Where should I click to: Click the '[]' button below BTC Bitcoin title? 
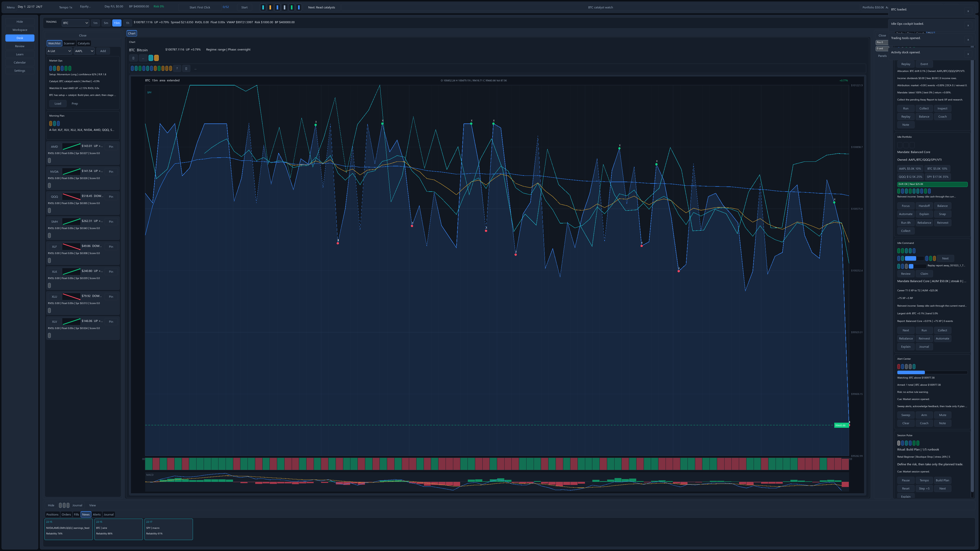point(133,58)
